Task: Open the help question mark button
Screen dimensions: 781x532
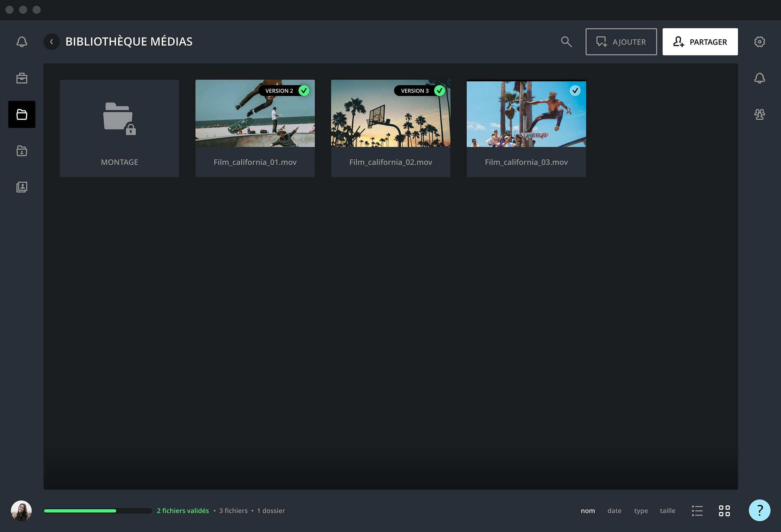Action: (x=759, y=510)
